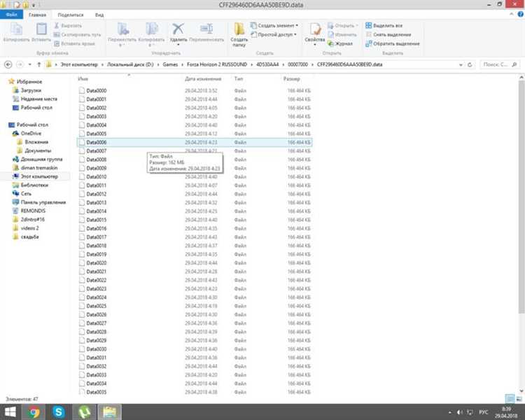This screenshot has width=525, height=420.
Task: Click the vertical scrollbar of the file list
Action: [521, 197]
